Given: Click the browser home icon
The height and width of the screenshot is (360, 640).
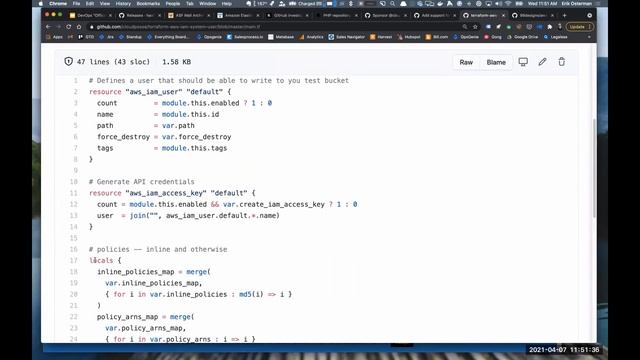Looking at the screenshot, I should (79, 27).
